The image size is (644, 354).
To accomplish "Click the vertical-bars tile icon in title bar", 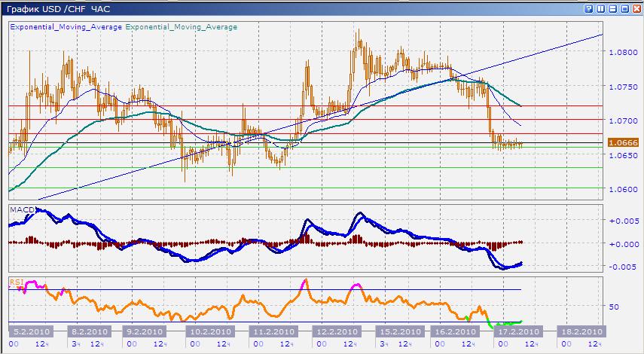I will coord(600,8).
